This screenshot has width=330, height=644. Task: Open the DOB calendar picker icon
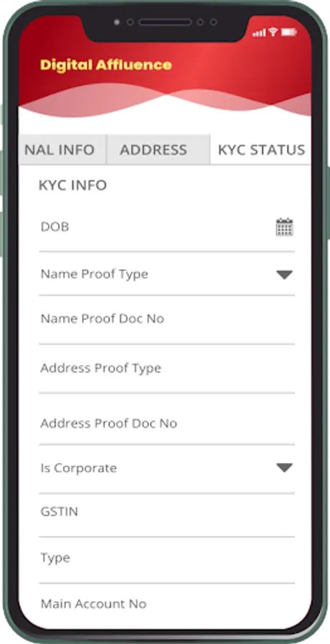pos(284,227)
